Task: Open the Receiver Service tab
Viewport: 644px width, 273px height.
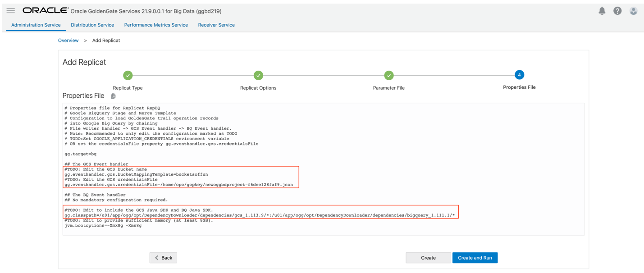Action: click(216, 25)
